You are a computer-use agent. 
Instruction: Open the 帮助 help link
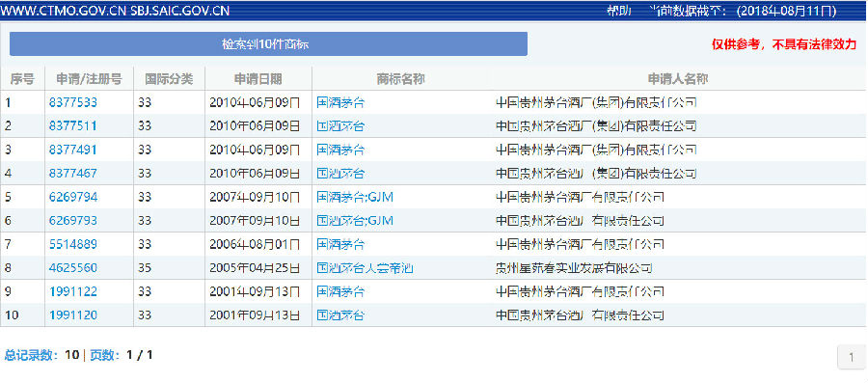(619, 11)
